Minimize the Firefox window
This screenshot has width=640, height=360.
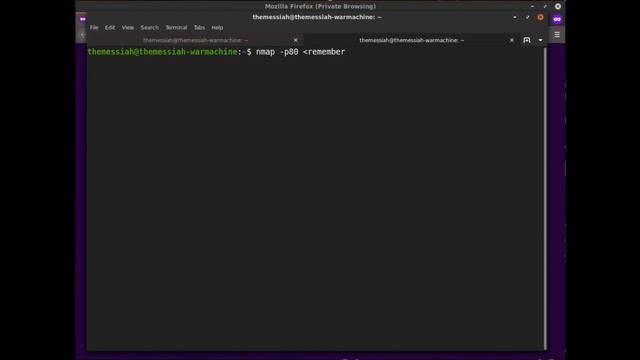tap(532, 7)
